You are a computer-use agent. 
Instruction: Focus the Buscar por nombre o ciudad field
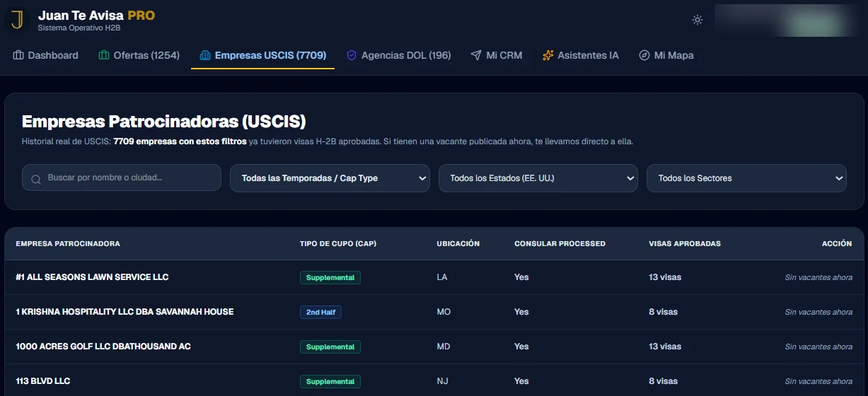(122, 177)
